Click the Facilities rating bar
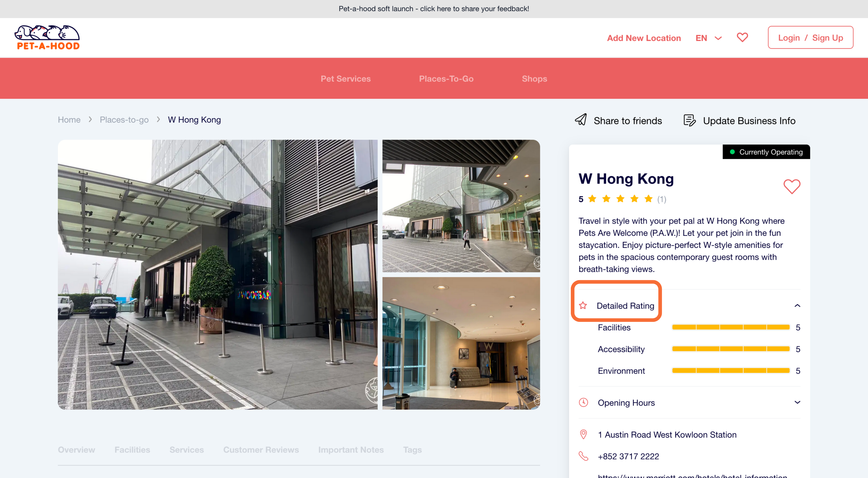 pos(730,327)
